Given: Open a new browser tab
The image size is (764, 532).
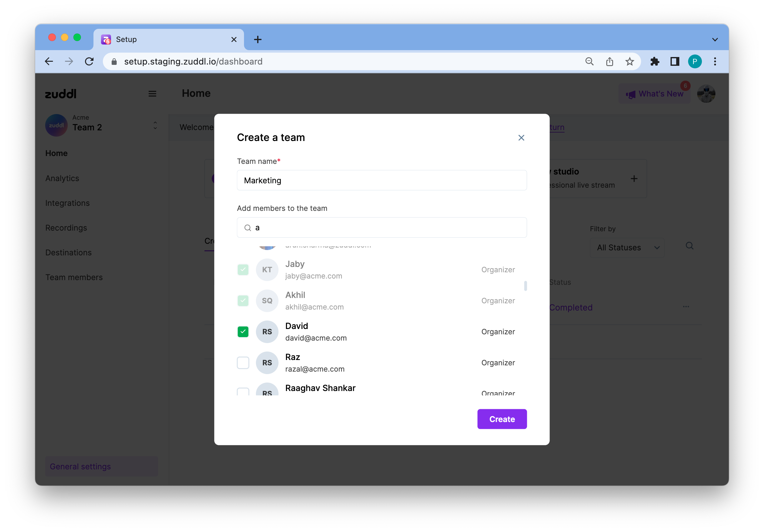Looking at the screenshot, I should 257,39.
